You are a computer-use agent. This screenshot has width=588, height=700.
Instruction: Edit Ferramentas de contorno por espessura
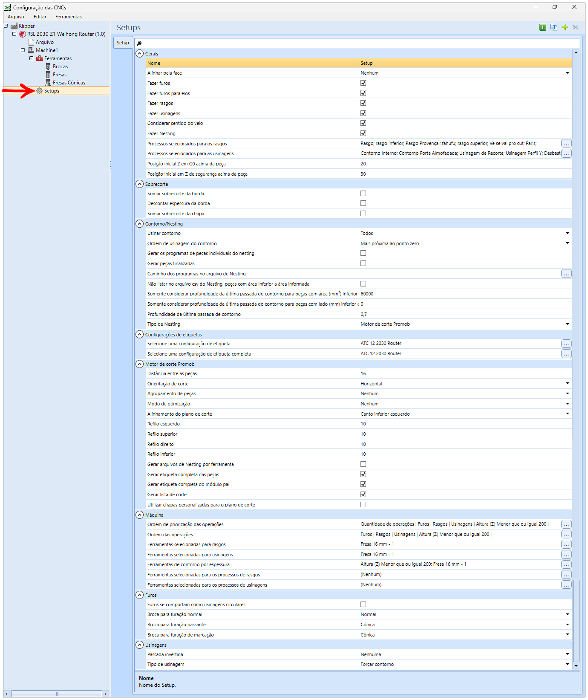[566, 564]
